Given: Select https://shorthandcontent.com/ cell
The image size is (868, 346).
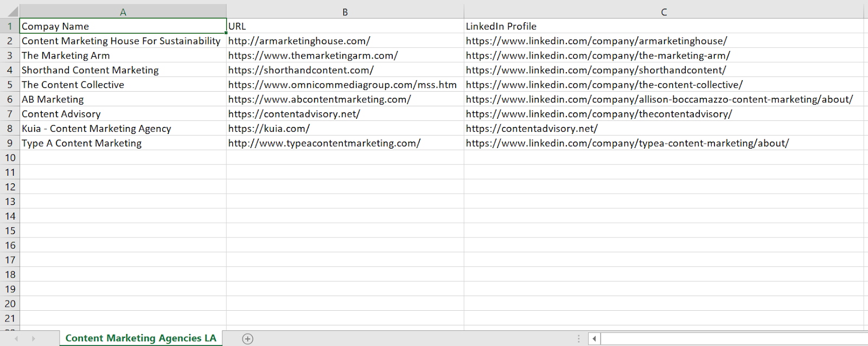Looking at the screenshot, I should pos(345,70).
